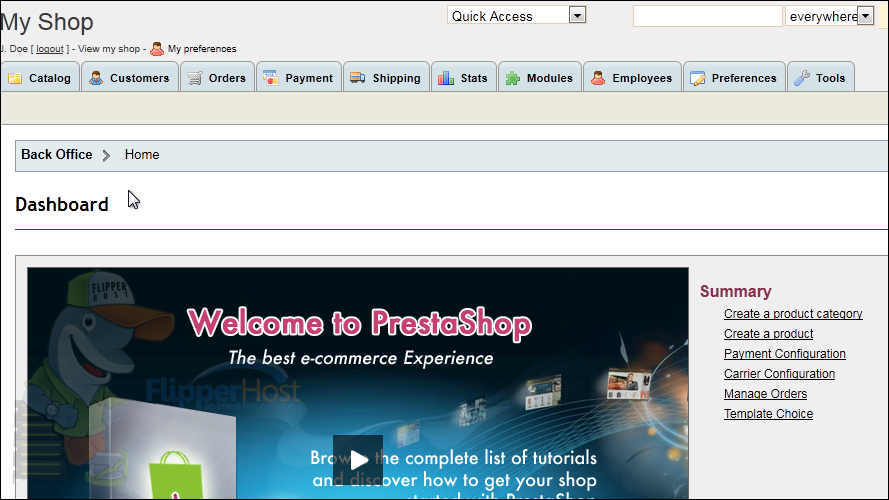889x500 pixels.
Task: Click the Summary heading
Action: coord(735,291)
